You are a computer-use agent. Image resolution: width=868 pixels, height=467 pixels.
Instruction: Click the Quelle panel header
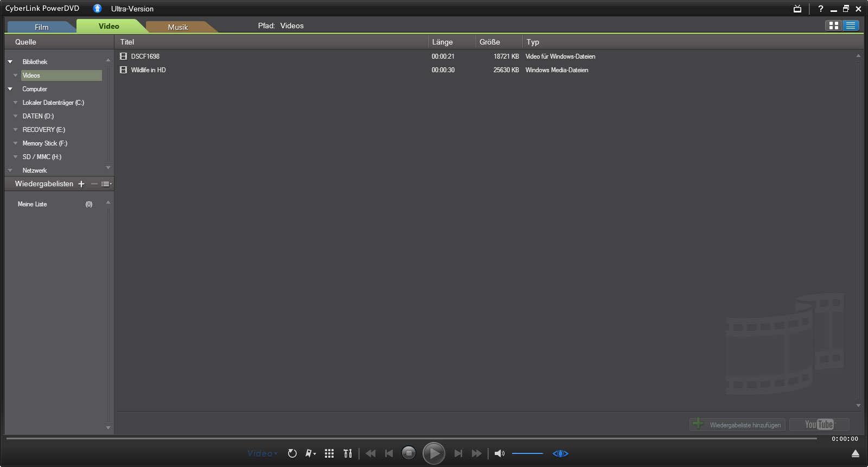(x=59, y=42)
